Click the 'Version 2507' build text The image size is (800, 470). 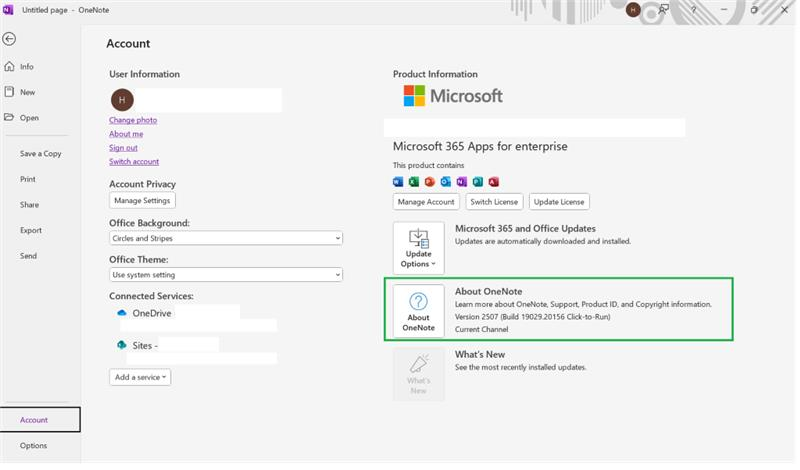533,317
